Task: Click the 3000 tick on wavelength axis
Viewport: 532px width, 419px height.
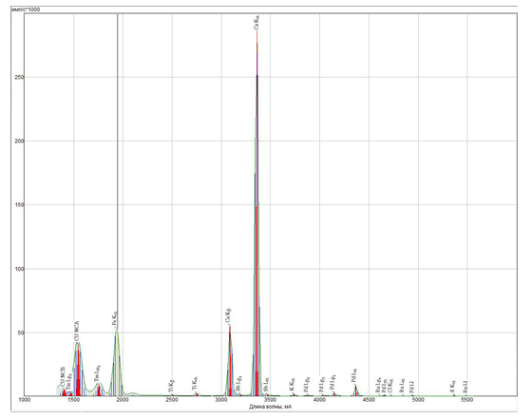Action: [x=220, y=400]
